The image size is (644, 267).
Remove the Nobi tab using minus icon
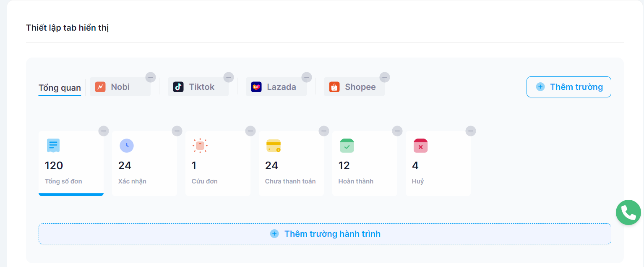coord(151,77)
